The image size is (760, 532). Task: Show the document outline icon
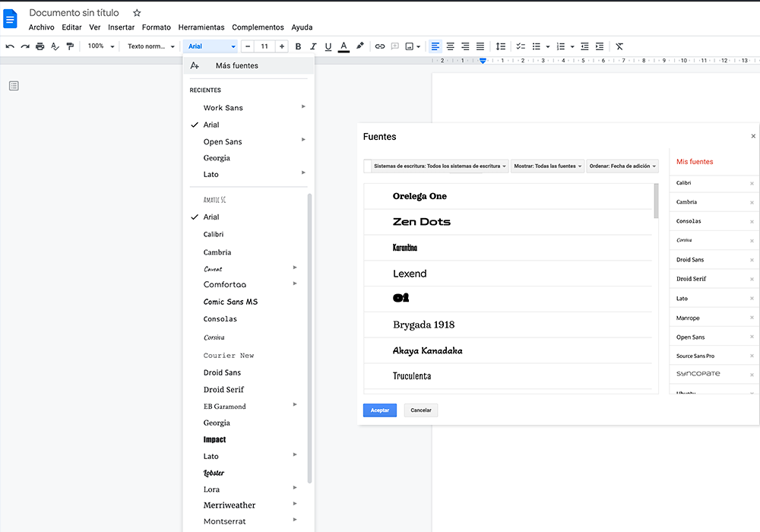click(14, 86)
